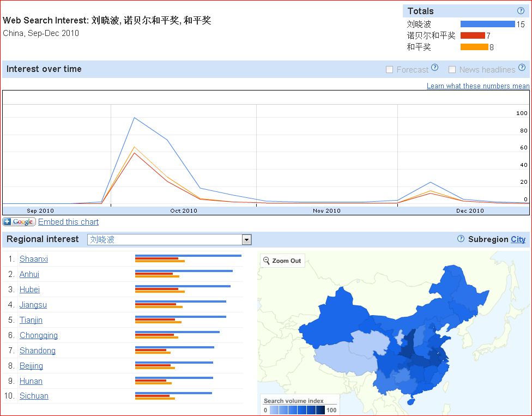Click the 'Embed this chart' link
Screen dimensions: 532x416
click(x=69, y=222)
